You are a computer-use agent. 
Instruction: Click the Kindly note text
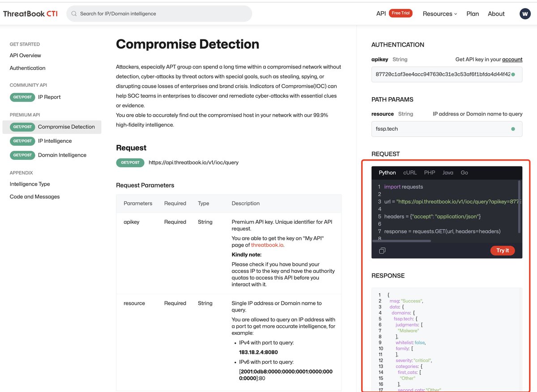[x=246, y=255]
